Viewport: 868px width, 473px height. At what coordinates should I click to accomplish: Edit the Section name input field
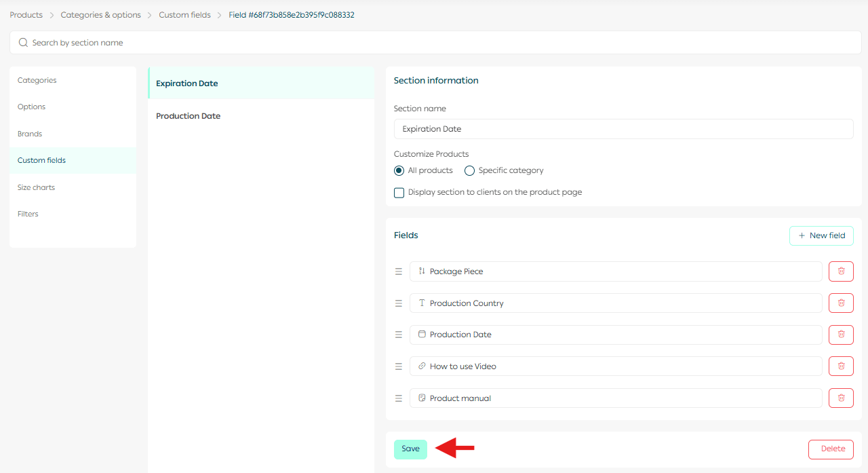pyautogui.click(x=623, y=129)
